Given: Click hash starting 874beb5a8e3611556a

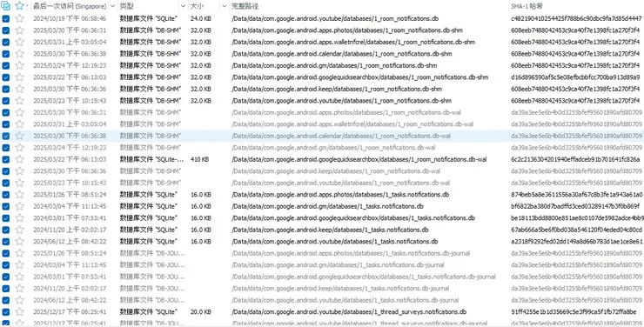Looking at the screenshot, I should point(577,195).
